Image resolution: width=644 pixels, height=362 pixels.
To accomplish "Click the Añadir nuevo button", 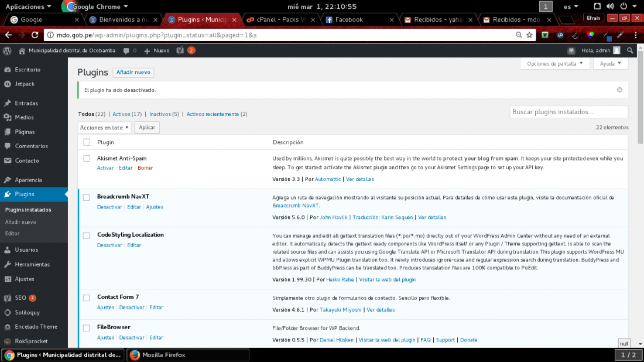I will pyautogui.click(x=133, y=72).
